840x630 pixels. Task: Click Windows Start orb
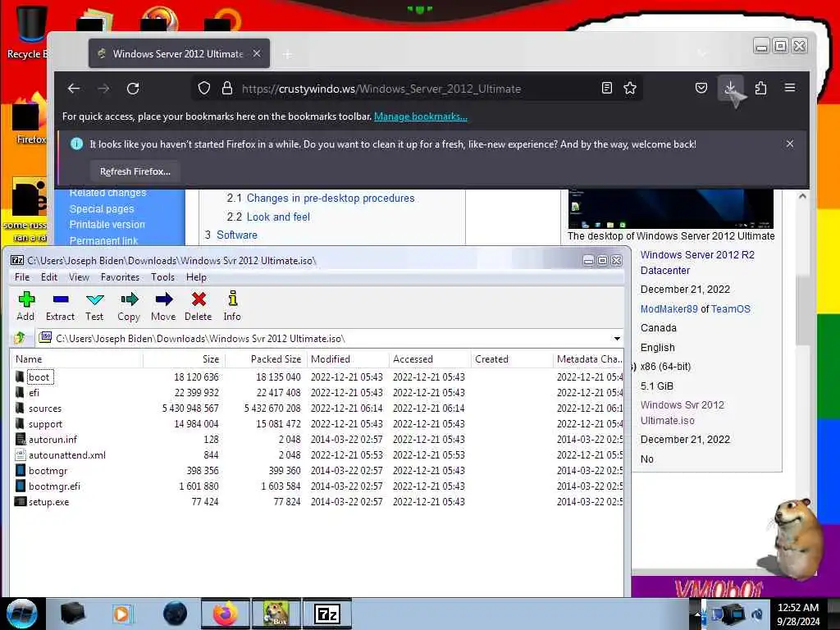[x=22, y=614]
